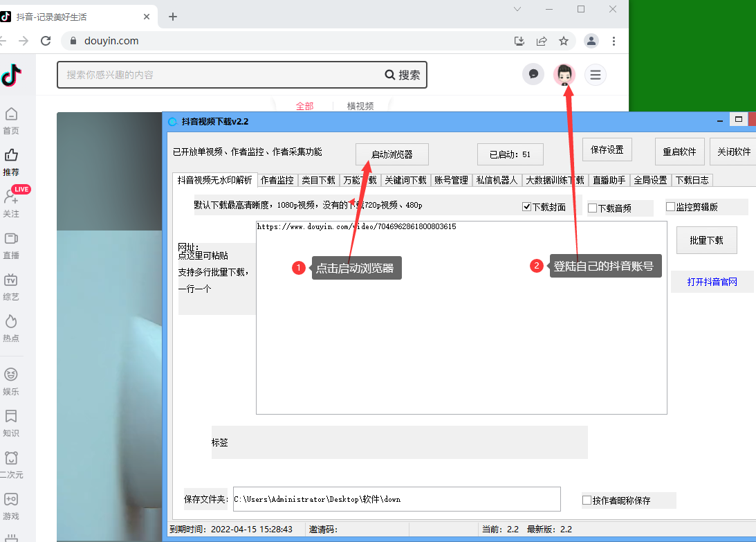The image size is (756, 542).
Task: Click the 到期时间 2022-04-15 status text
Action: (231, 529)
